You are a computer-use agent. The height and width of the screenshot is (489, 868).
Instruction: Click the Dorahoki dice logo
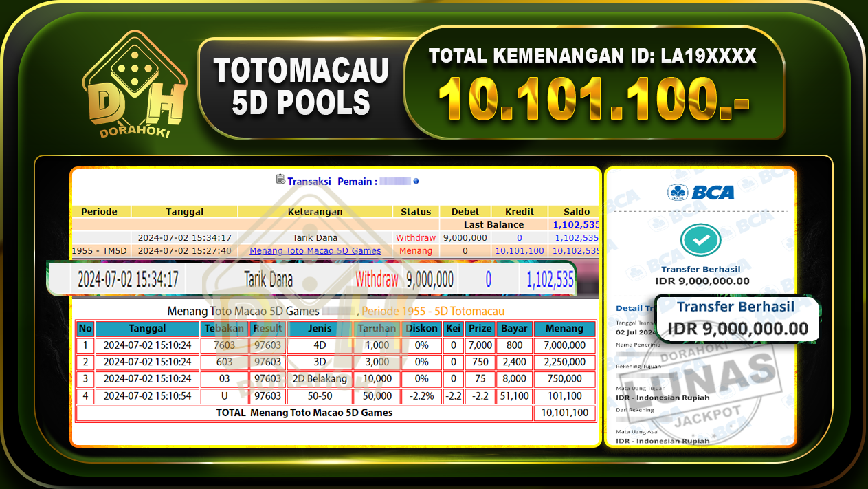(x=135, y=79)
